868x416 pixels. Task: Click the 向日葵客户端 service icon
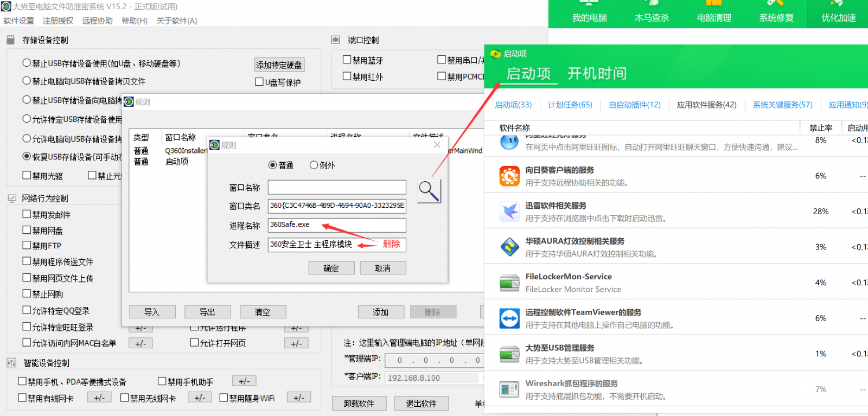pyautogui.click(x=509, y=176)
